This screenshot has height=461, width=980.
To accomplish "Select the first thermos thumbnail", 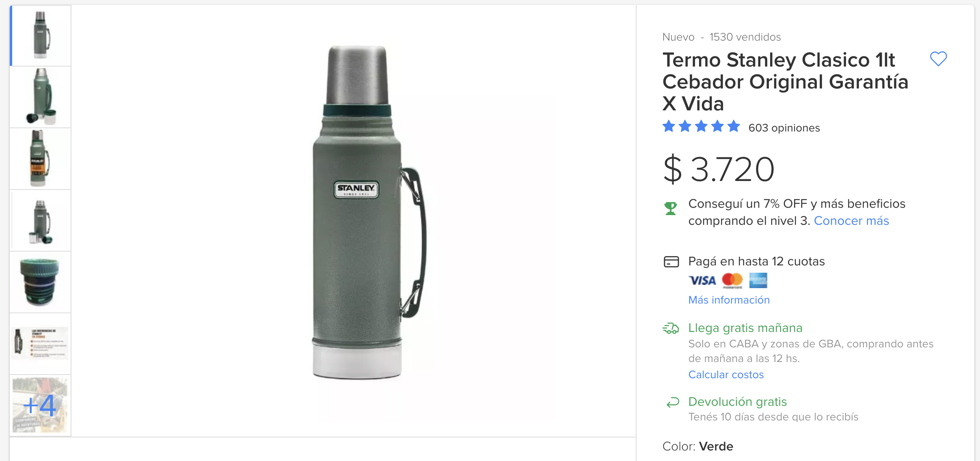I will 41,36.
